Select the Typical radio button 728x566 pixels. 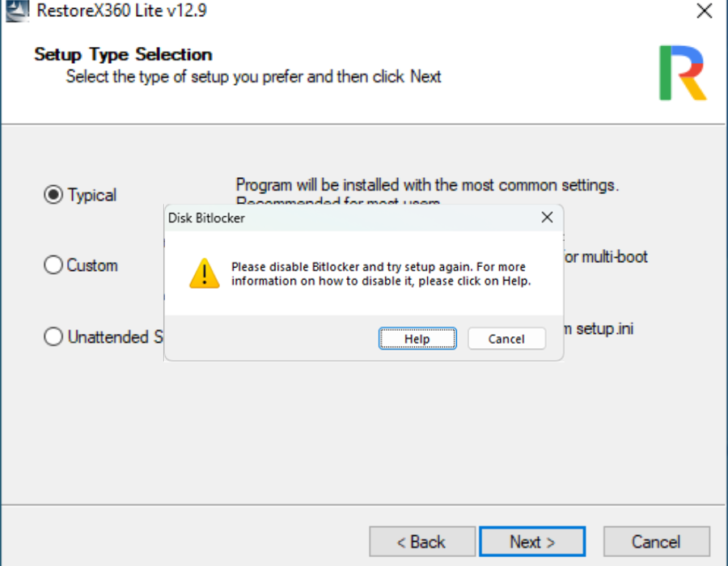click(53, 194)
